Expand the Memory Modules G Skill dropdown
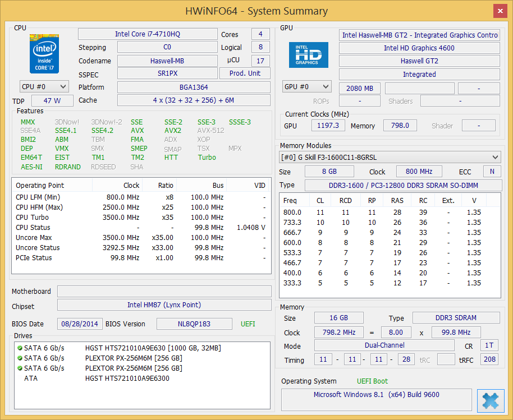Image resolution: width=513 pixels, height=420 pixels. 390,157
